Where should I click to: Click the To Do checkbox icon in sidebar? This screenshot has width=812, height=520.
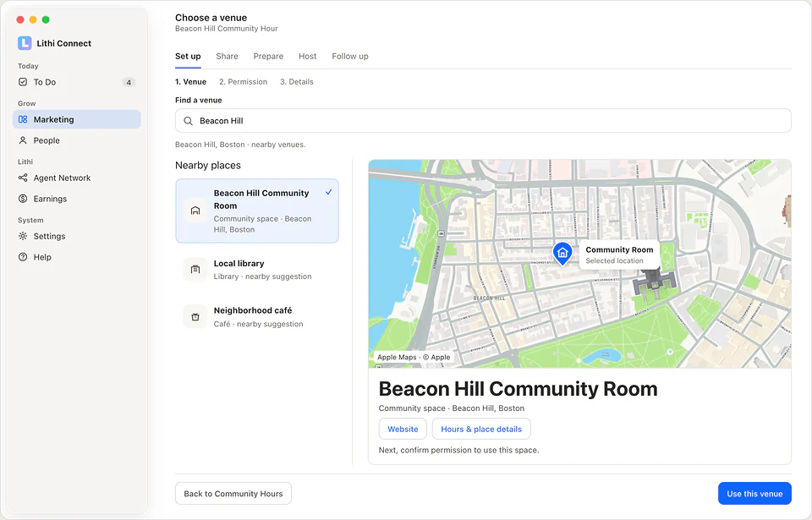pyautogui.click(x=23, y=82)
